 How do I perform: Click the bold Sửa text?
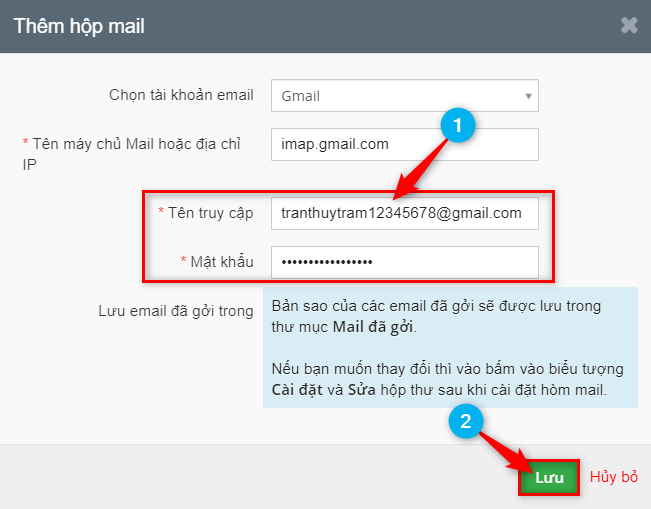tap(361, 389)
